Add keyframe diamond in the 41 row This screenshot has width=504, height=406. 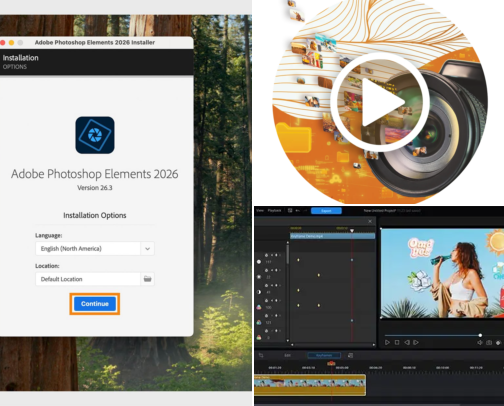point(276,285)
